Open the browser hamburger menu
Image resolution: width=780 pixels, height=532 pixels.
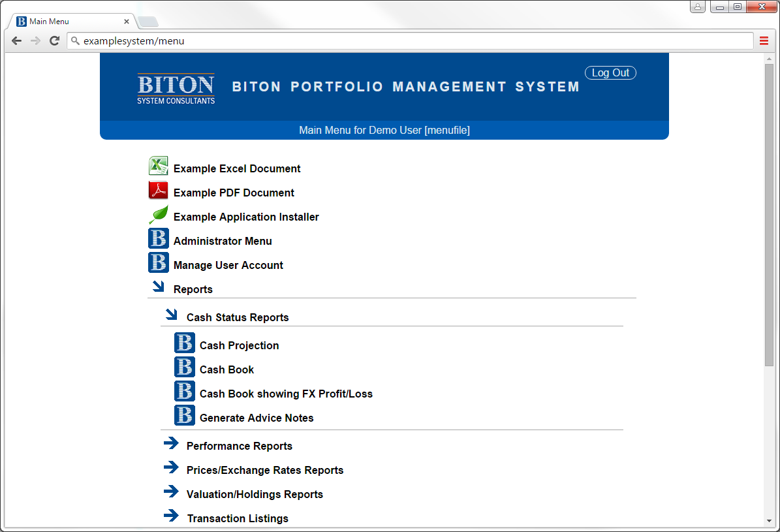[x=764, y=41]
